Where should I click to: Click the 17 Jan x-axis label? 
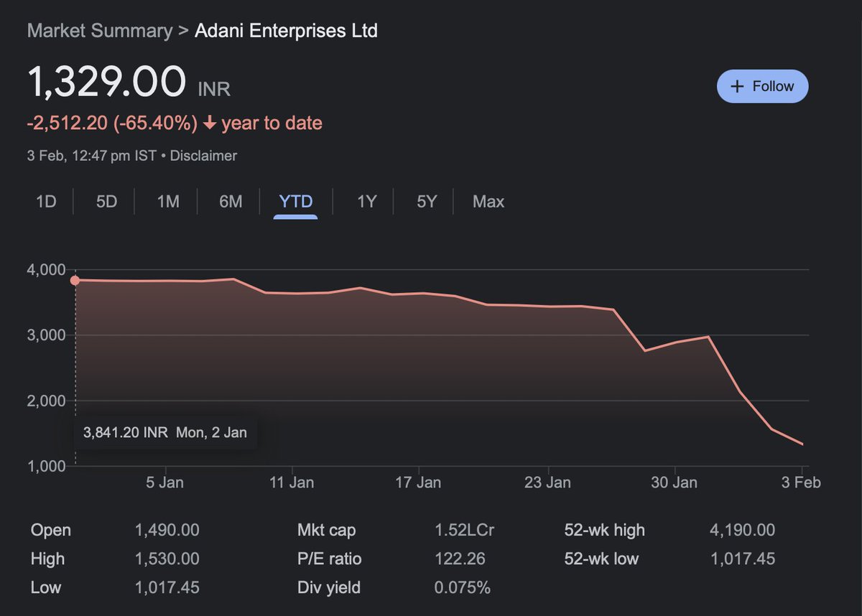[x=418, y=482]
